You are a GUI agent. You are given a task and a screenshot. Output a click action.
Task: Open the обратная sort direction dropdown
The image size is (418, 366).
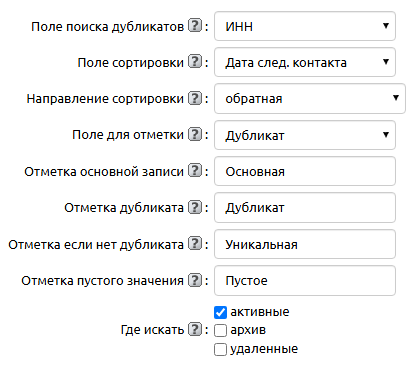(x=310, y=98)
